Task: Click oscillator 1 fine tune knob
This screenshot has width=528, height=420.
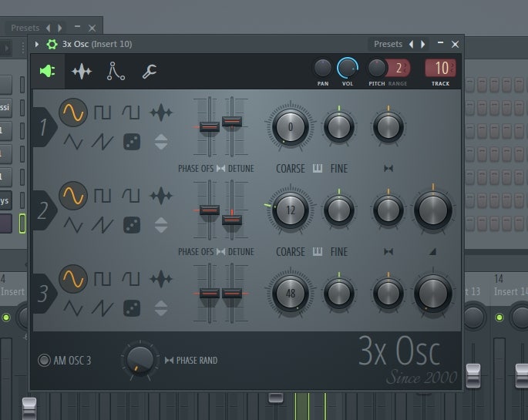Action: (x=338, y=127)
